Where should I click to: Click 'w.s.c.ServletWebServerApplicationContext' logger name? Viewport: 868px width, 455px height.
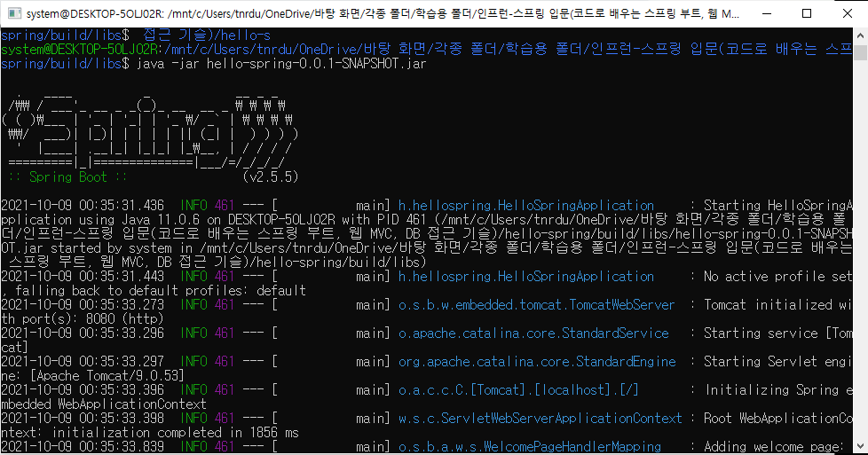[x=541, y=419]
